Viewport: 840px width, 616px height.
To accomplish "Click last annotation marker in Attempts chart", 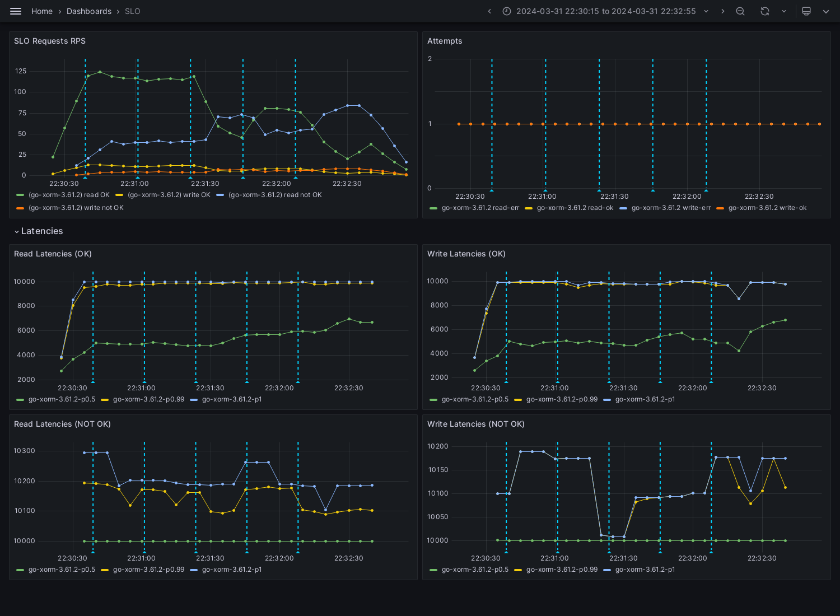I will [706, 190].
